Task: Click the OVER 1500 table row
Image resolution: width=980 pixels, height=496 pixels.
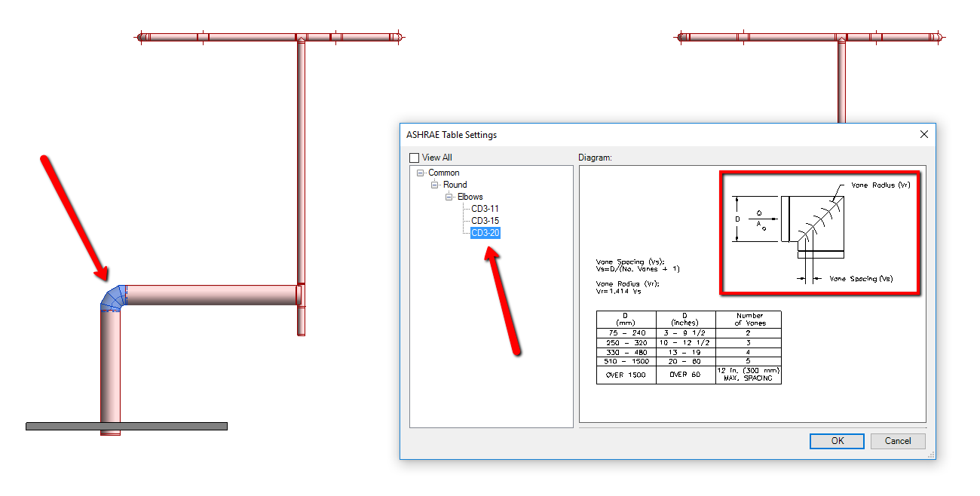Action: pyautogui.click(x=626, y=373)
